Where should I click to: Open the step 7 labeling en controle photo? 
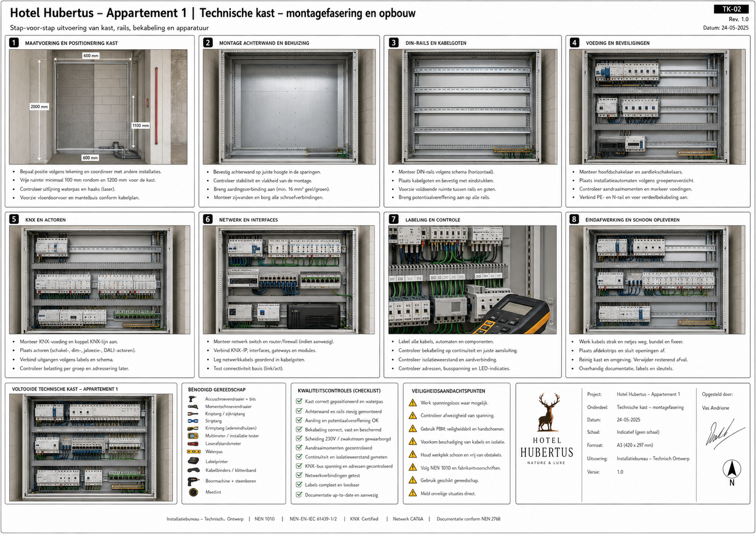(x=473, y=280)
